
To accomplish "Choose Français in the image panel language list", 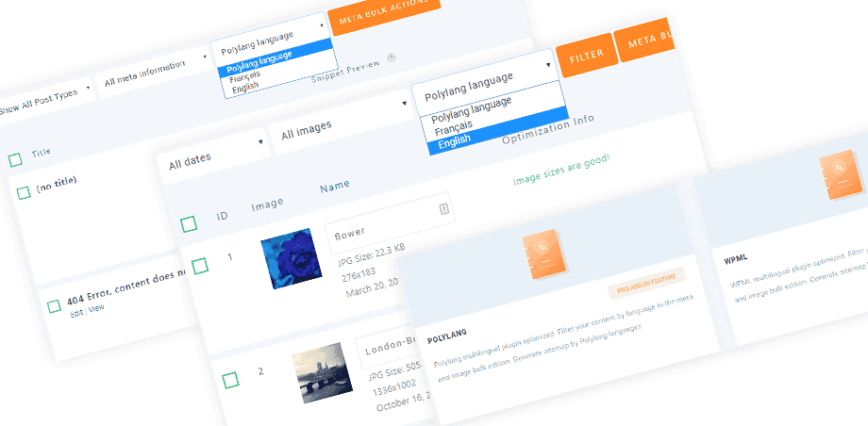I will coord(454,128).
